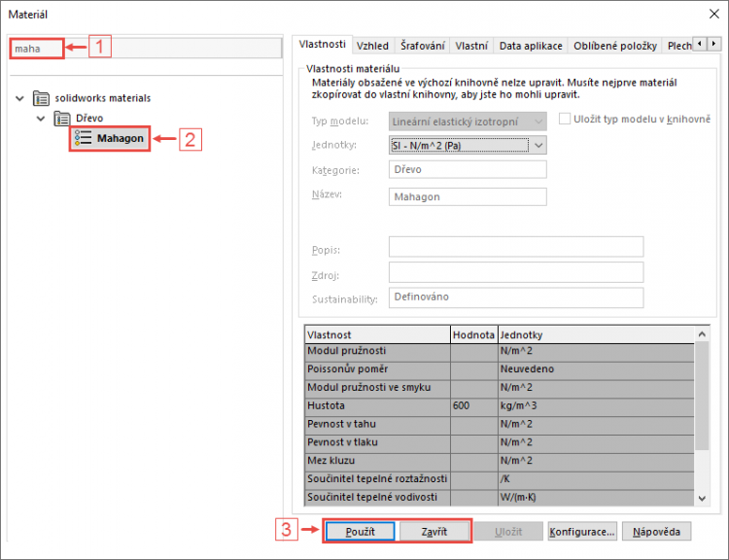729x560 pixels.
Task: Select the Poissonův poměr row
Action: tap(500, 369)
